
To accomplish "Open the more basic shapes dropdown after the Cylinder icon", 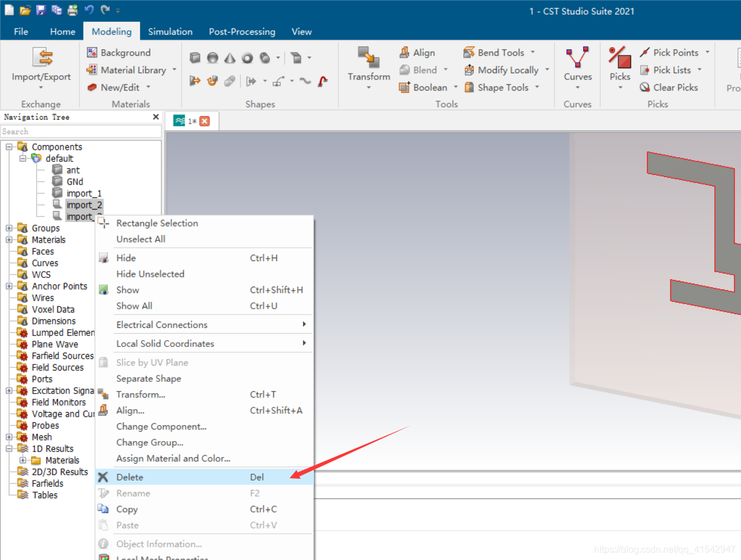I will pyautogui.click(x=278, y=57).
